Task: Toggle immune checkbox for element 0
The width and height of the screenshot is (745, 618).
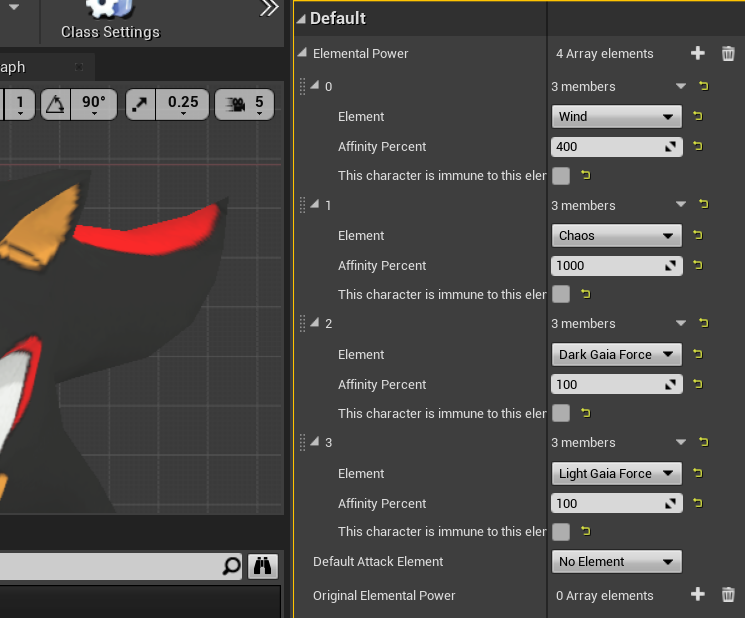Action: 561,175
